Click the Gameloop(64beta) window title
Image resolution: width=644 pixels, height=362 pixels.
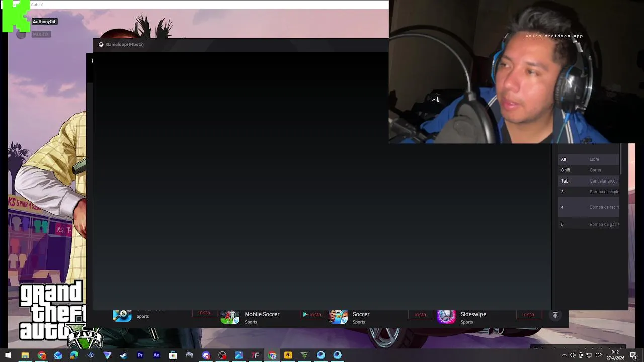[125, 44]
